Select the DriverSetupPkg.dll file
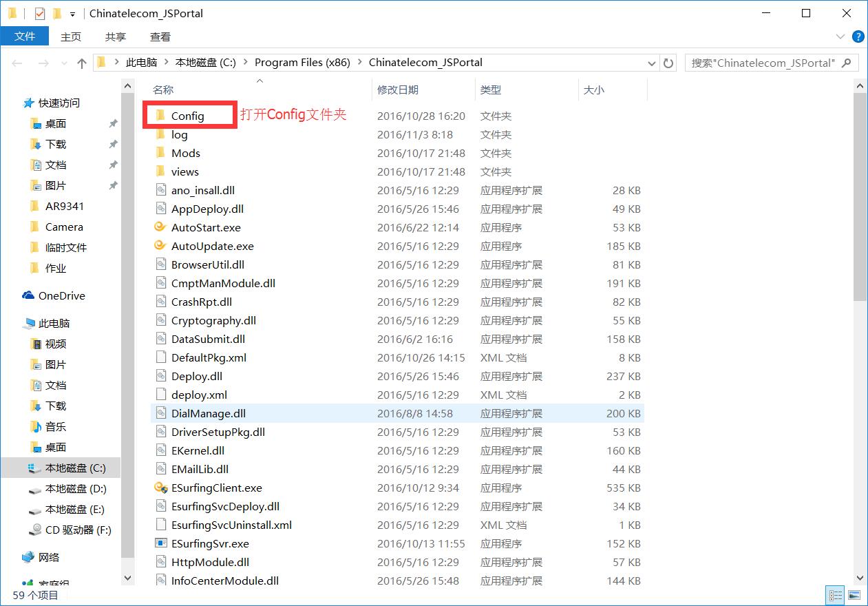This screenshot has width=868, height=606. click(218, 432)
